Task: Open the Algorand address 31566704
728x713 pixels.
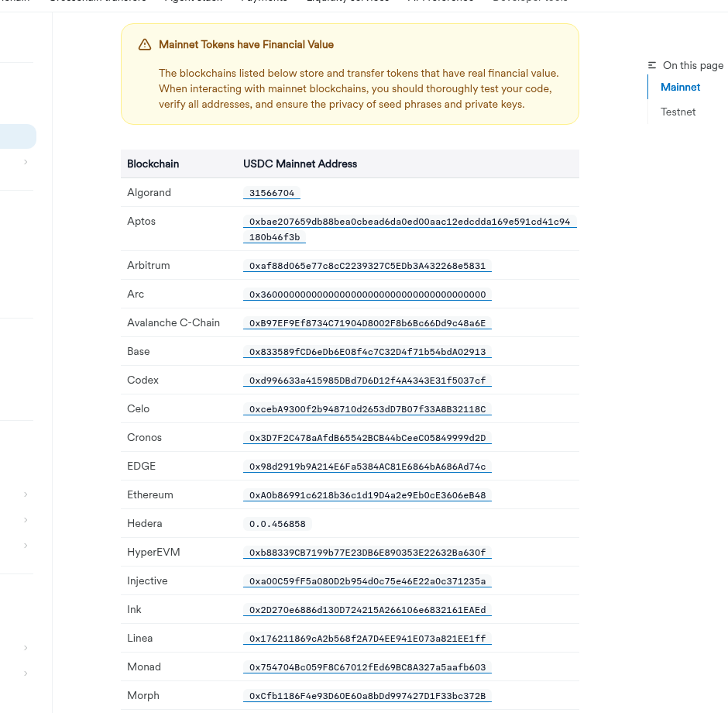Action: pos(272,193)
